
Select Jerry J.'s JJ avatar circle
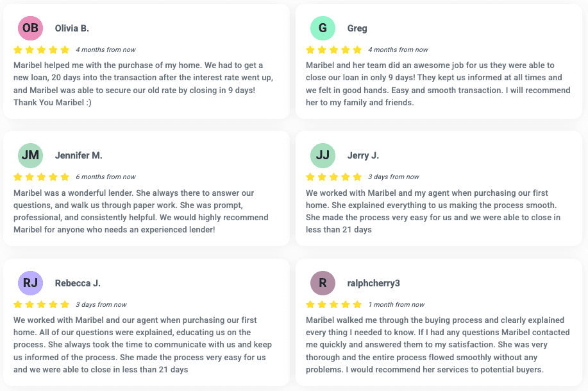(x=323, y=155)
